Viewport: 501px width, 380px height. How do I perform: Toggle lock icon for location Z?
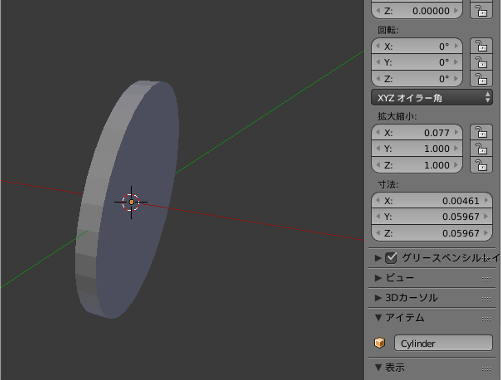[x=481, y=11]
